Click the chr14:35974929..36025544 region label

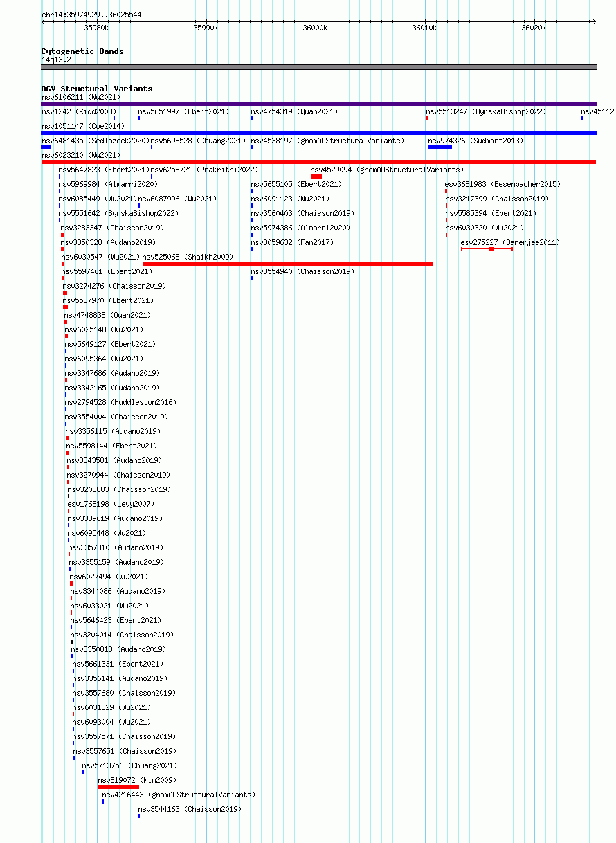(91, 15)
